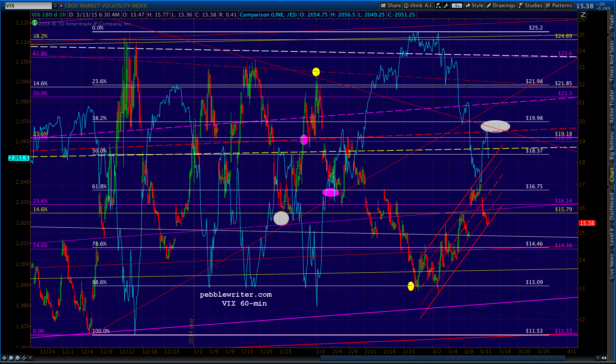Screen dimensions: 616x364
Task: Click the $18.37 Fibonacci level label
Action: tap(534, 150)
